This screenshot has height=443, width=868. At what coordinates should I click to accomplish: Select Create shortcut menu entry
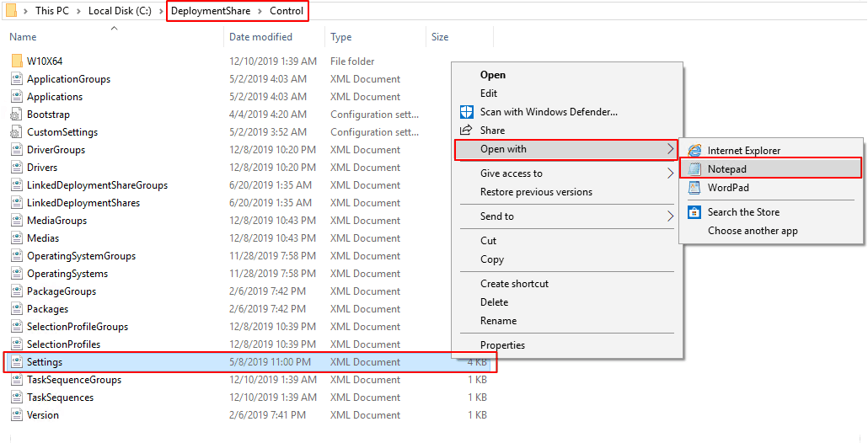[514, 284]
